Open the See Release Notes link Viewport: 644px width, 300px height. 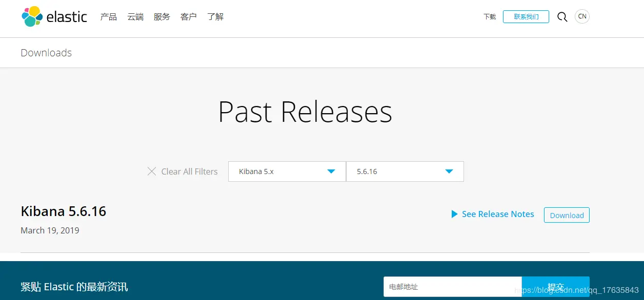(498, 214)
